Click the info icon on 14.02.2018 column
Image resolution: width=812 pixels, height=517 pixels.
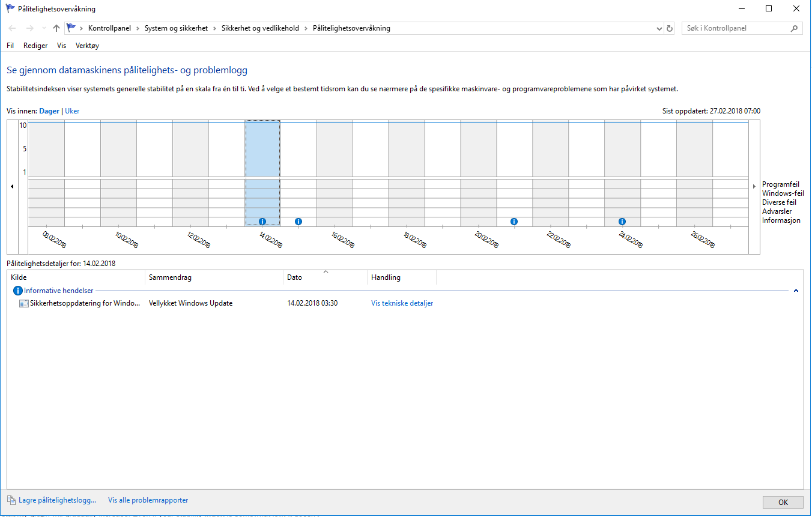point(262,222)
